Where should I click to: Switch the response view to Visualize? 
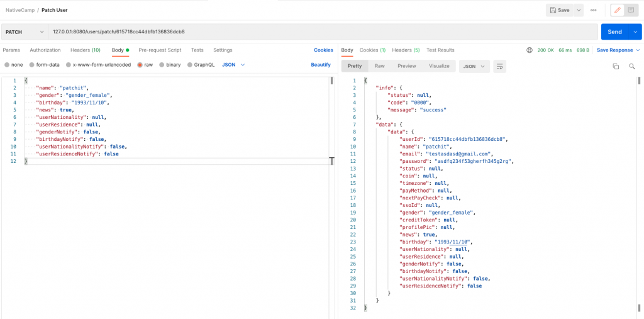coord(439,66)
